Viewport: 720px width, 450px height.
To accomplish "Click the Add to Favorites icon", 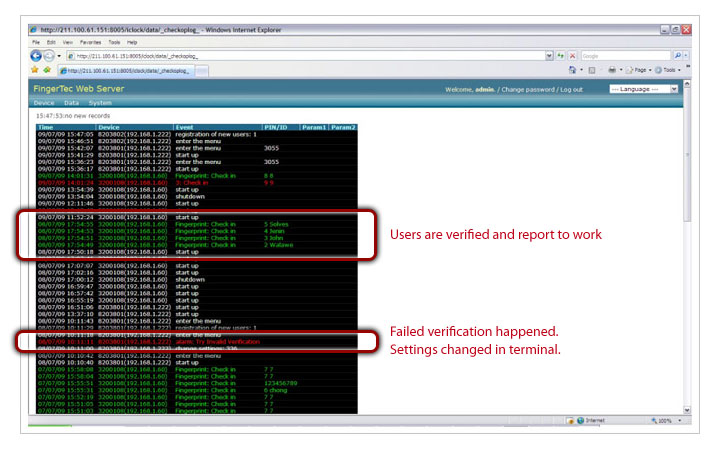I will (x=47, y=70).
